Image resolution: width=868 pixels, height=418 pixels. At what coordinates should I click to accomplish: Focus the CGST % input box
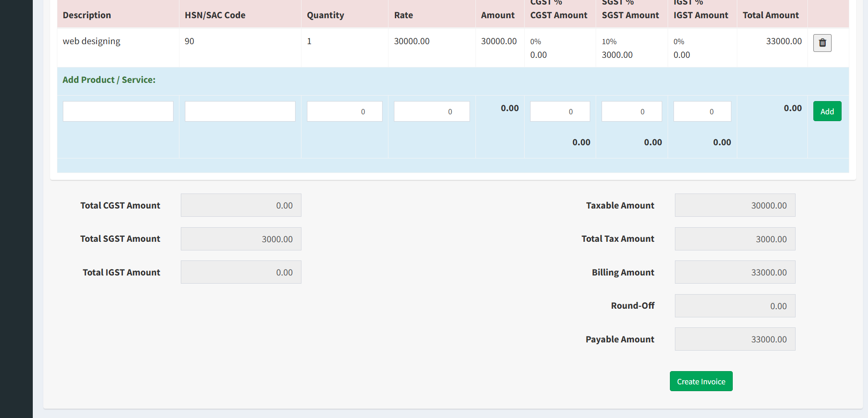pos(560,111)
